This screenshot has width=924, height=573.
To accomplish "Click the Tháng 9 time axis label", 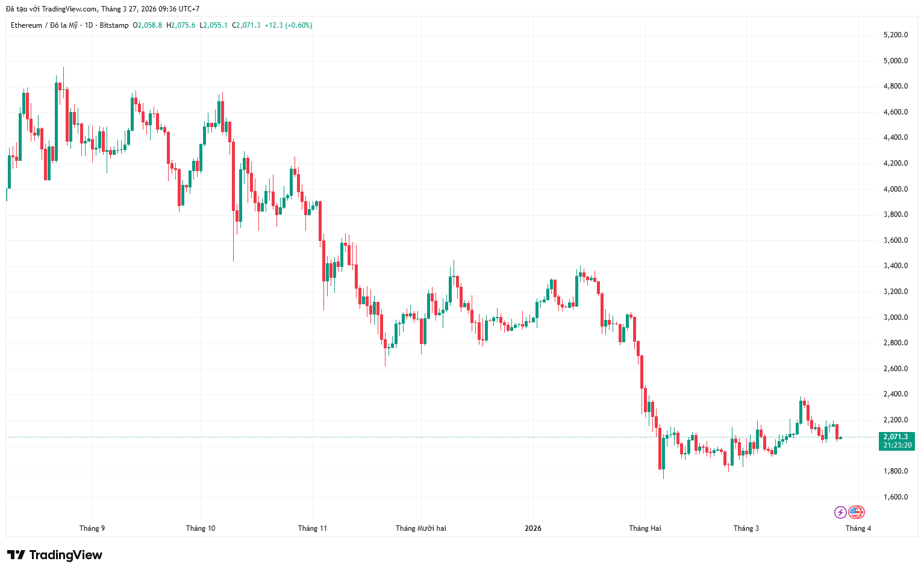I will coord(92,528).
